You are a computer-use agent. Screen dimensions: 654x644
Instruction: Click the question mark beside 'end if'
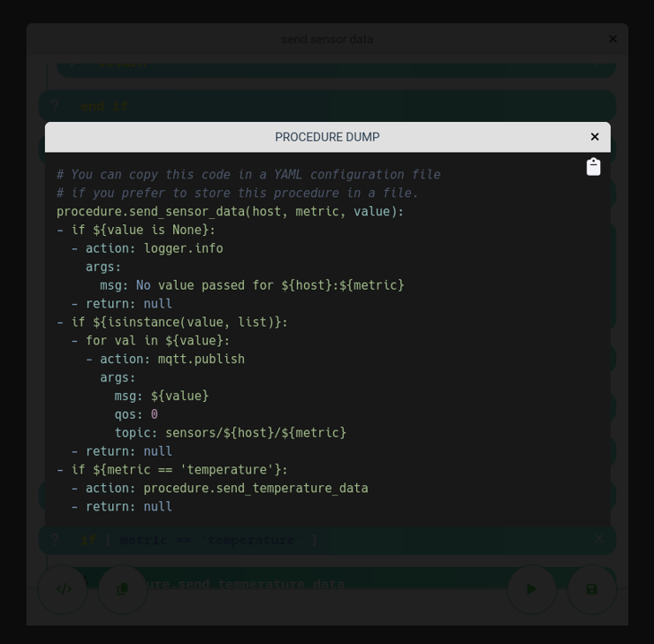click(x=54, y=106)
